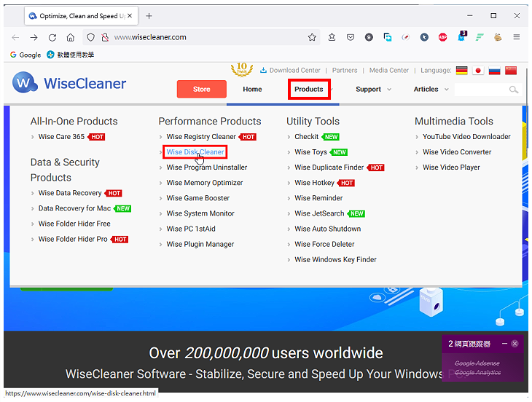Image resolution: width=532 pixels, height=402 pixels.
Task: Select Wise Program Uninstaller
Action: coord(207,167)
